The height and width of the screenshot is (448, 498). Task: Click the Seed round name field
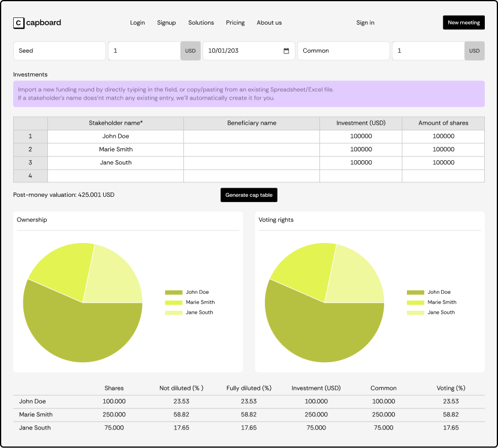tap(59, 51)
